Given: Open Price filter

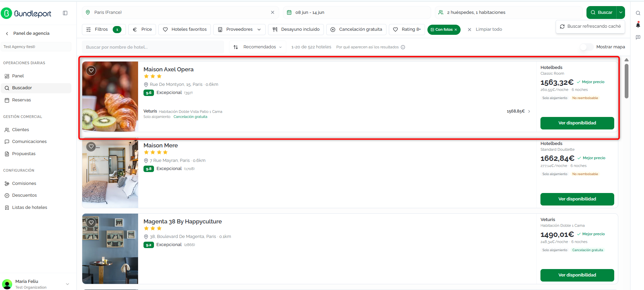Looking at the screenshot, I should click(142, 29).
